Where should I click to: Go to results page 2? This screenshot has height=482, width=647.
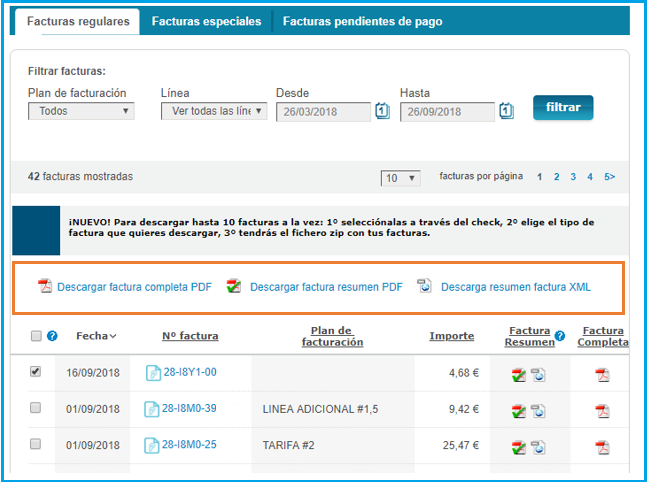[557, 177]
